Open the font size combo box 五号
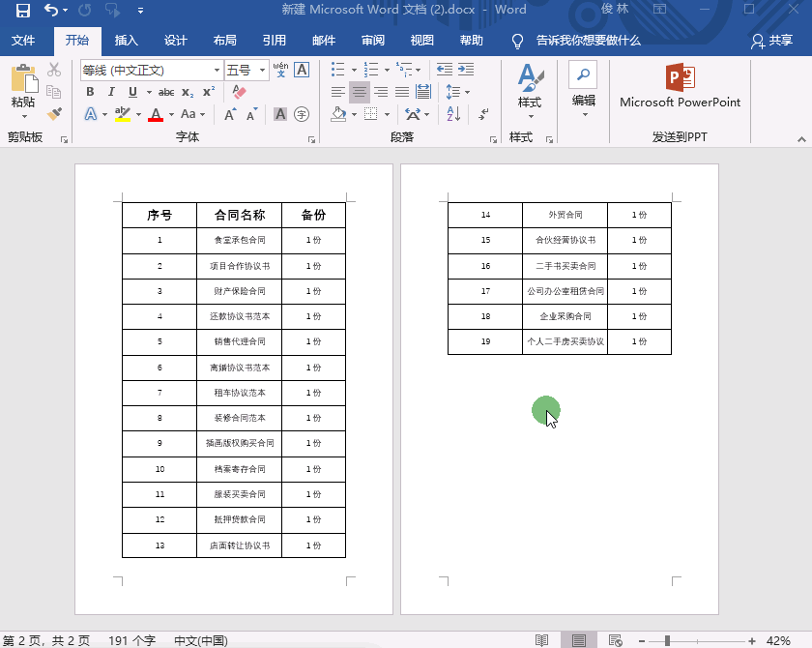812x648 pixels. [x=246, y=70]
